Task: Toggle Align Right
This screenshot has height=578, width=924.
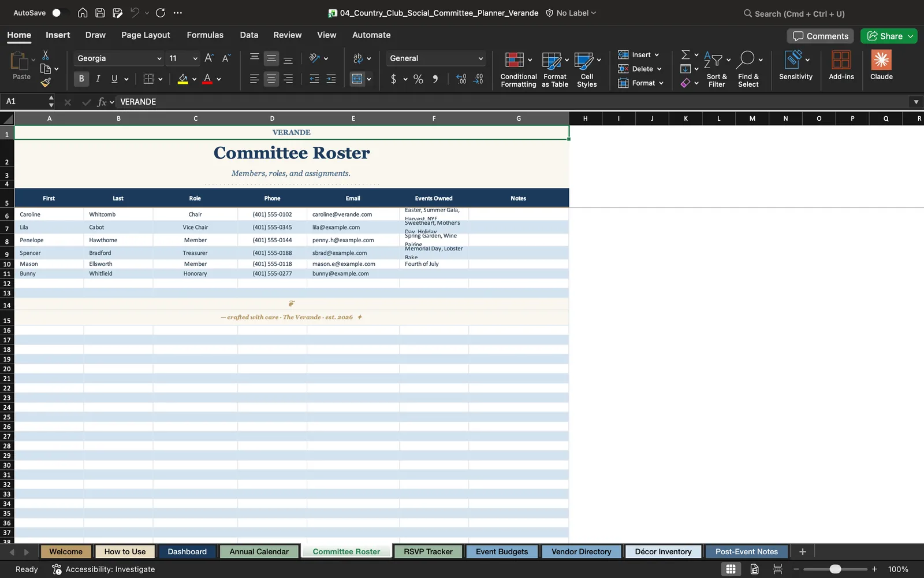Action: [288, 79]
